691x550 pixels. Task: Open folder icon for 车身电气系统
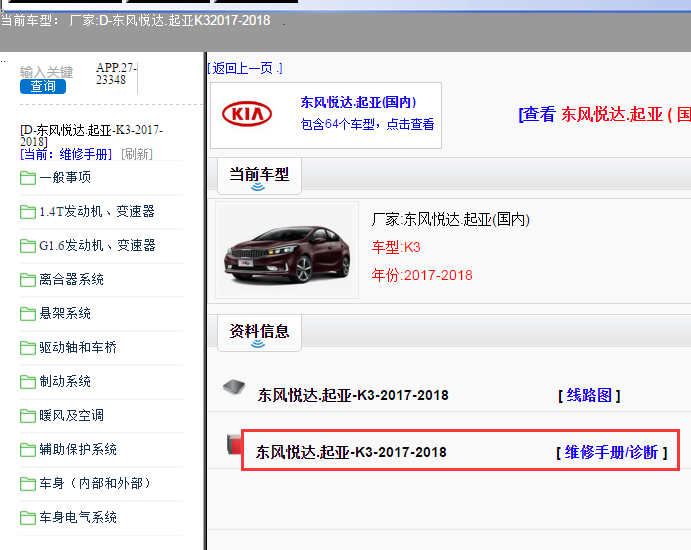28,517
